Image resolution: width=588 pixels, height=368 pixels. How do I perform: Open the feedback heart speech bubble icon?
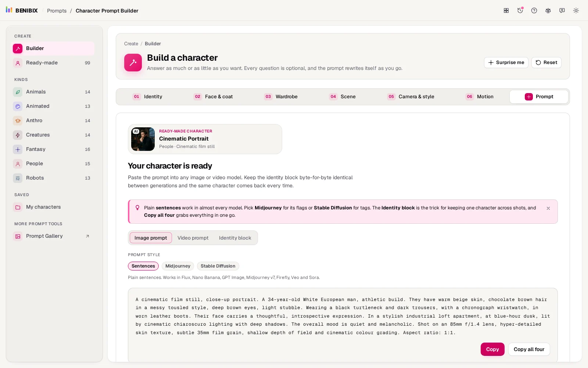click(x=562, y=11)
